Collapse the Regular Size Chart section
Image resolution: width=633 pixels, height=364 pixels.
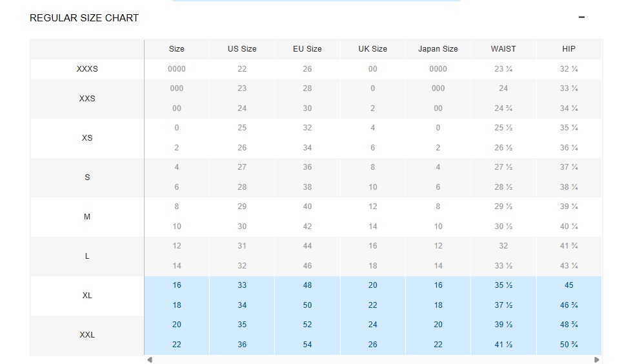(581, 17)
